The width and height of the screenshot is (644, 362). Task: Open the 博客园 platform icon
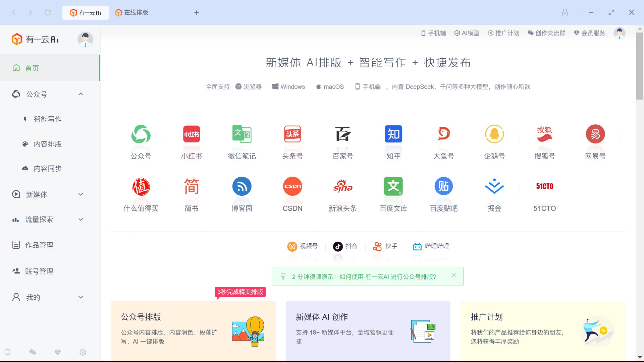click(x=241, y=186)
